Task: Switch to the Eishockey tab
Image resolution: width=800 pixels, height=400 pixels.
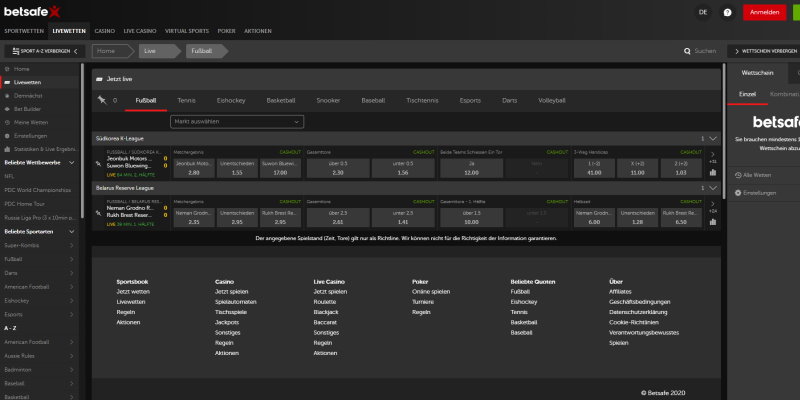Action: pyautogui.click(x=231, y=101)
